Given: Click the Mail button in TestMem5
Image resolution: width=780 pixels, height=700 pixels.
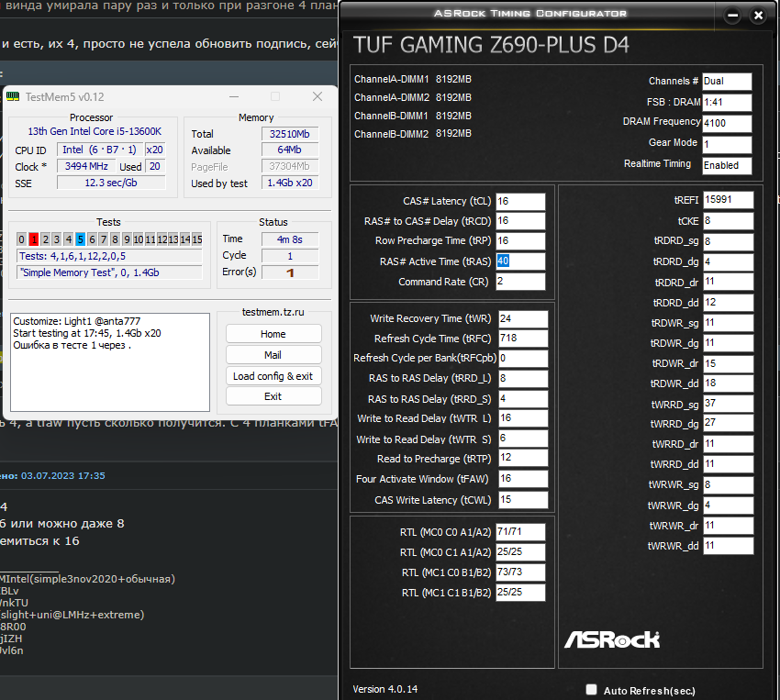Looking at the screenshot, I should pos(273,355).
